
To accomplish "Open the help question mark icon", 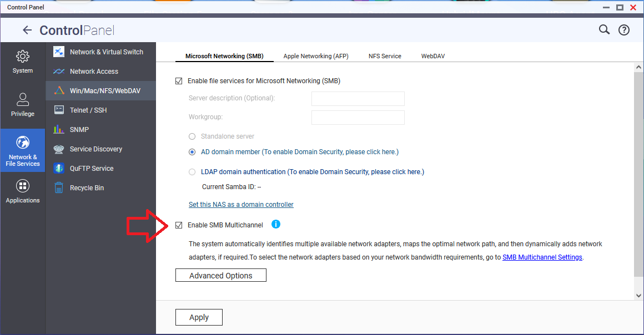I will point(624,30).
